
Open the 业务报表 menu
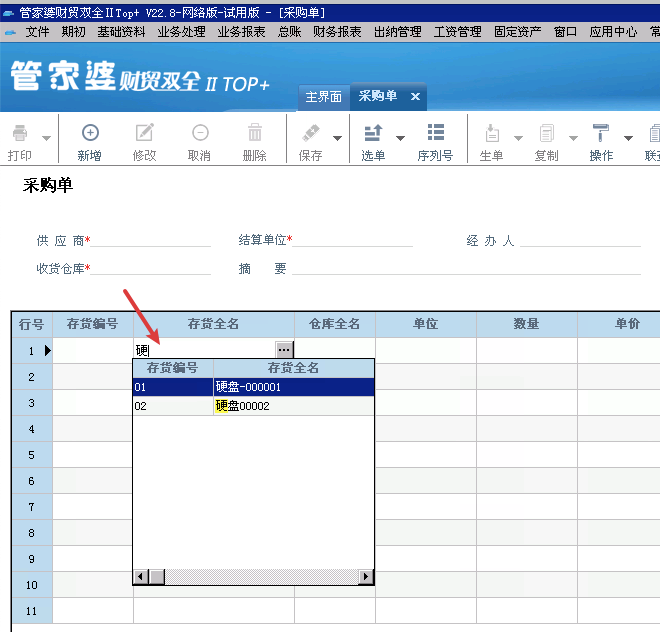point(241,32)
